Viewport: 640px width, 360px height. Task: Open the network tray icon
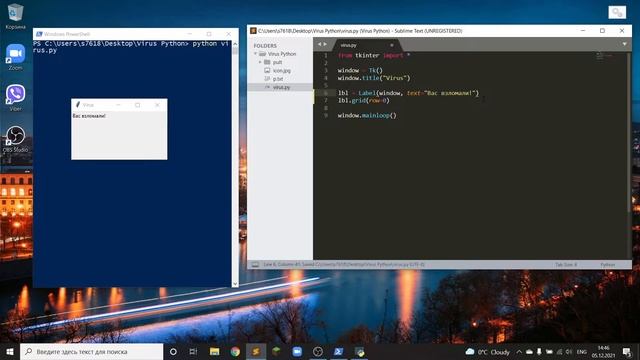coord(559,352)
